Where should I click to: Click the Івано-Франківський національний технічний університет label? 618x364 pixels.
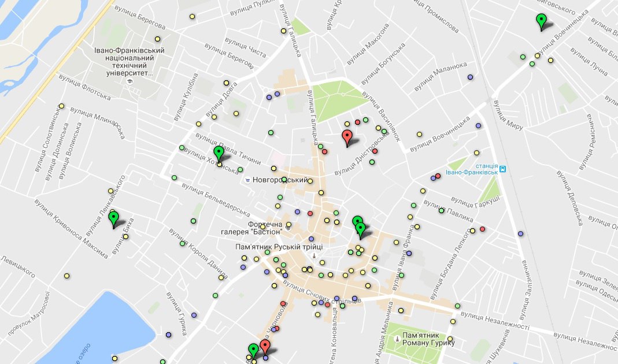(129, 61)
